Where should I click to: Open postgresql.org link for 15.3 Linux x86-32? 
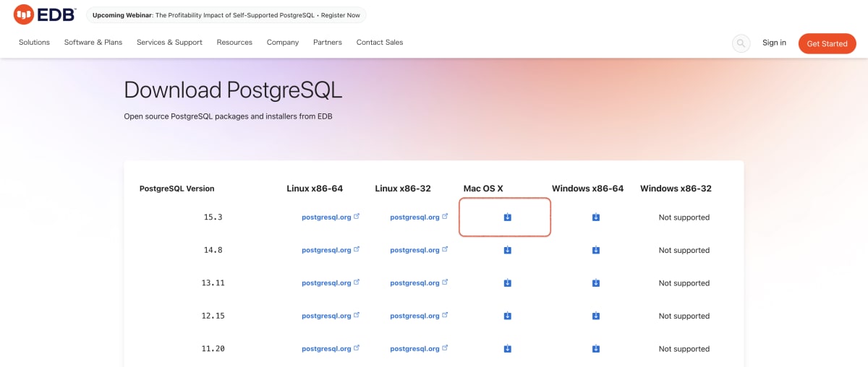point(419,217)
